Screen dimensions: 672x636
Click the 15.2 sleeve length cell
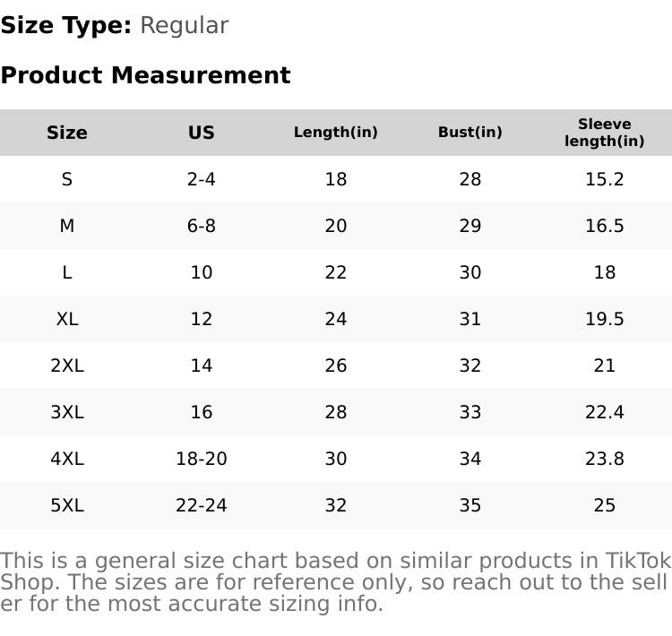[605, 179]
